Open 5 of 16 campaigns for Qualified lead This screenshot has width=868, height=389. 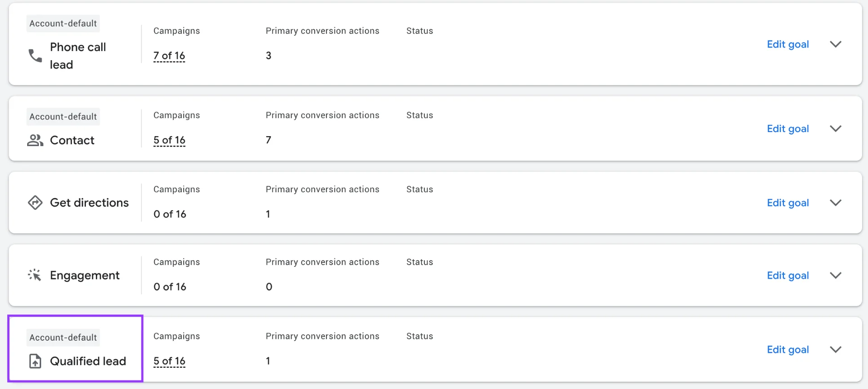coord(169,361)
